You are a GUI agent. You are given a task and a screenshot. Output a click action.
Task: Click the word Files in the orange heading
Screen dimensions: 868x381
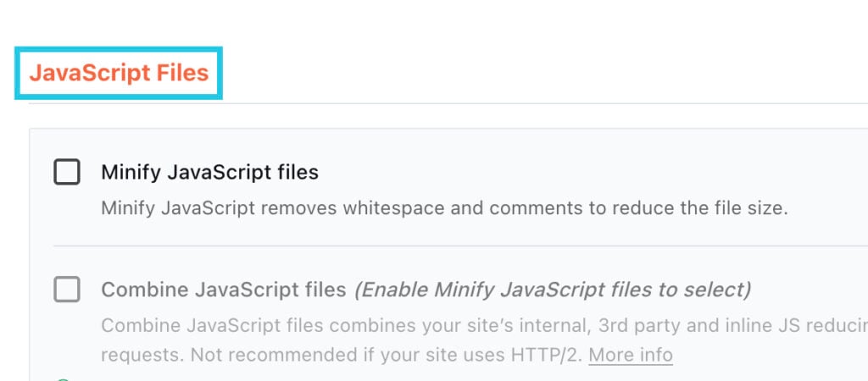pyautogui.click(x=183, y=73)
